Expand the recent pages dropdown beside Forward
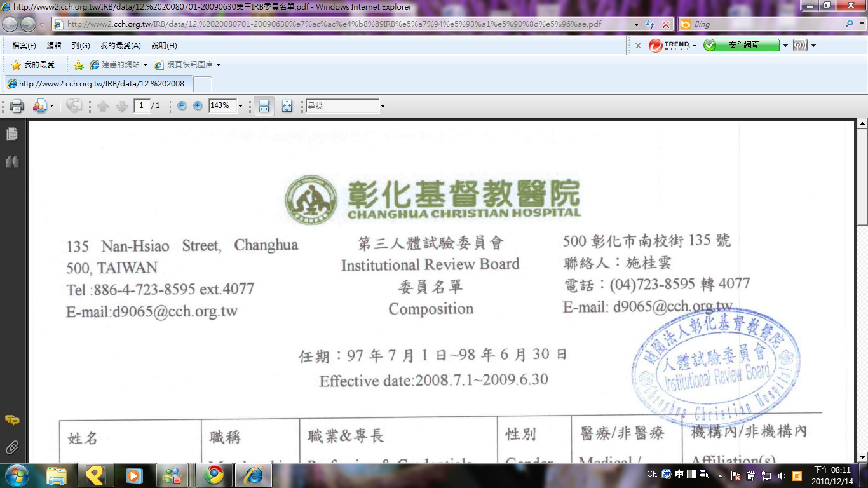Image resolution: width=868 pixels, height=488 pixels. point(43,24)
